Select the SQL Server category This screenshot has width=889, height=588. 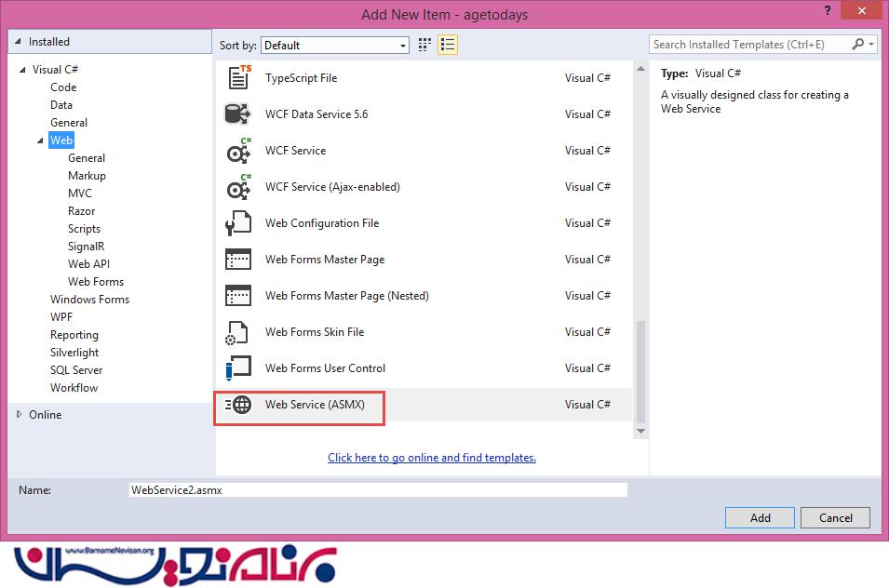click(x=76, y=370)
